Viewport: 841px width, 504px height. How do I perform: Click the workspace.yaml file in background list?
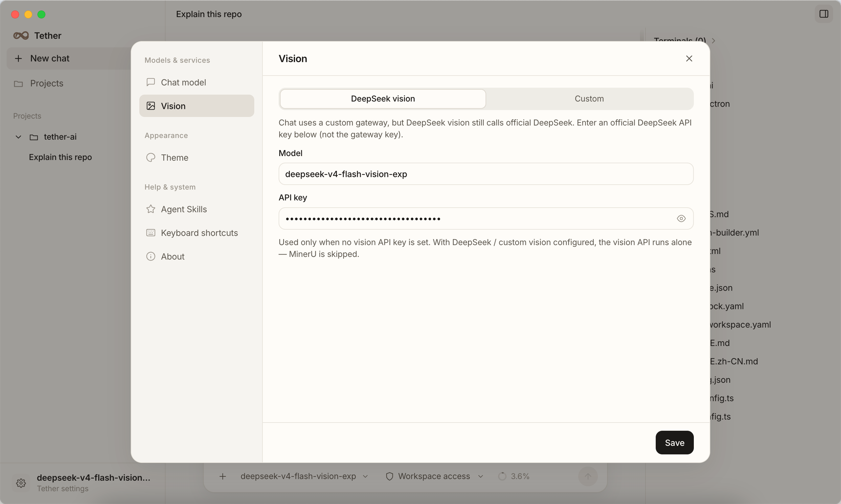[740, 325]
